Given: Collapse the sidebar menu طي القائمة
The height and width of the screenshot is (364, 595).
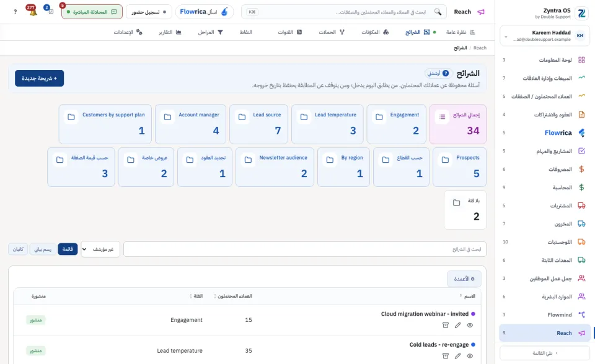Looking at the screenshot, I should pos(545,353).
